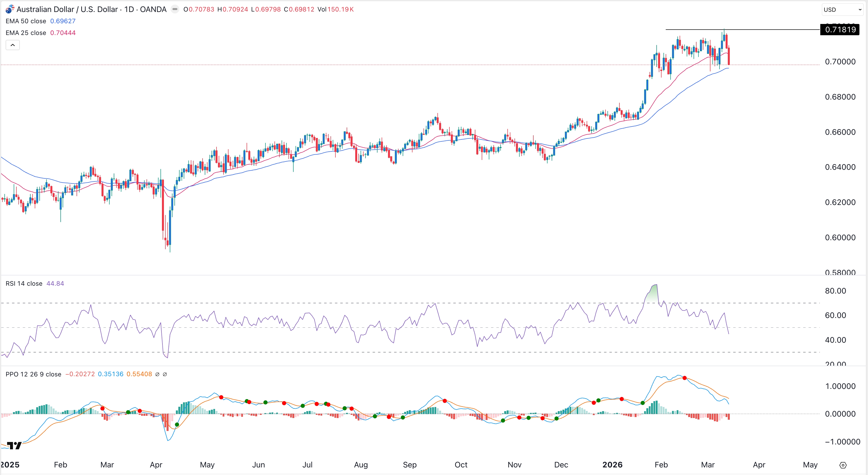Switch the chart timeframe by clicking 1D
This screenshot has height=475, width=868.
point(129,9)
